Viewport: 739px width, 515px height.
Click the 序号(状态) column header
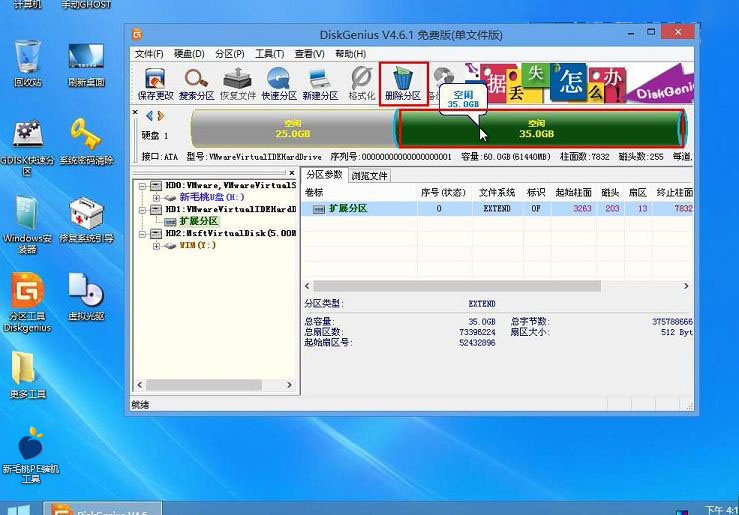tap(443, 192)
